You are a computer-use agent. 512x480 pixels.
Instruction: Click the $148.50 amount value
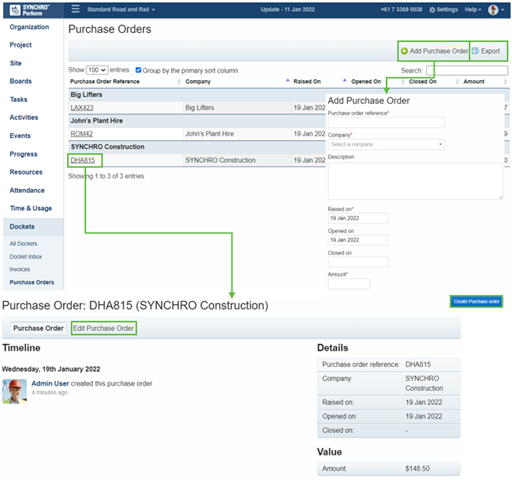click(x=417, y=469)
